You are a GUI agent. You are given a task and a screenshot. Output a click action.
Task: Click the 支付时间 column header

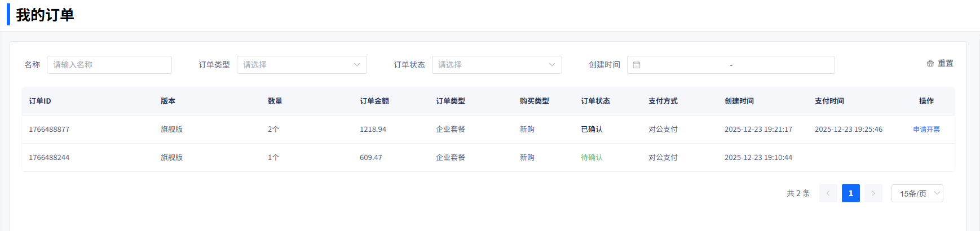coord(829,101)
